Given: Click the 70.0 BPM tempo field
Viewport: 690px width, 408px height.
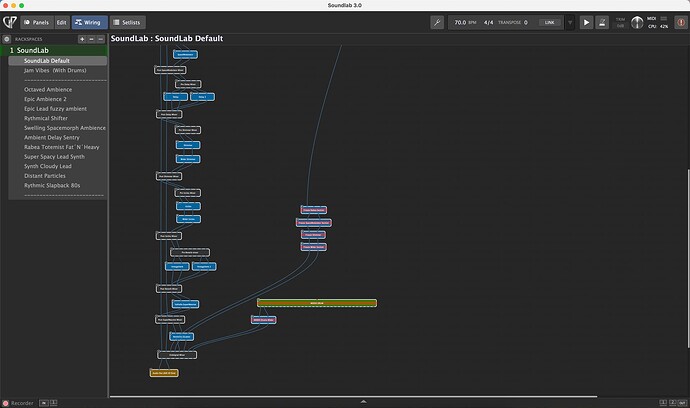Looking at the screenshot, I should coord(465,22).
